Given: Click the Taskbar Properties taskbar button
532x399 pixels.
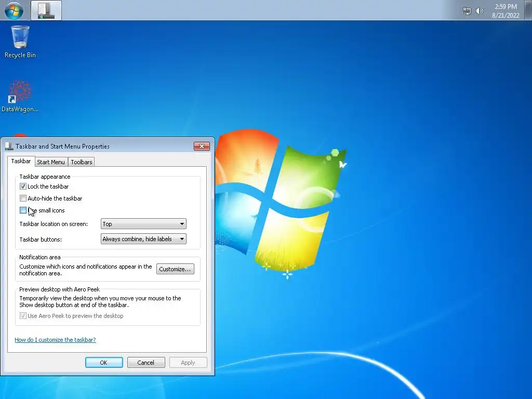Looking at the screenshot, I should 46,10.
